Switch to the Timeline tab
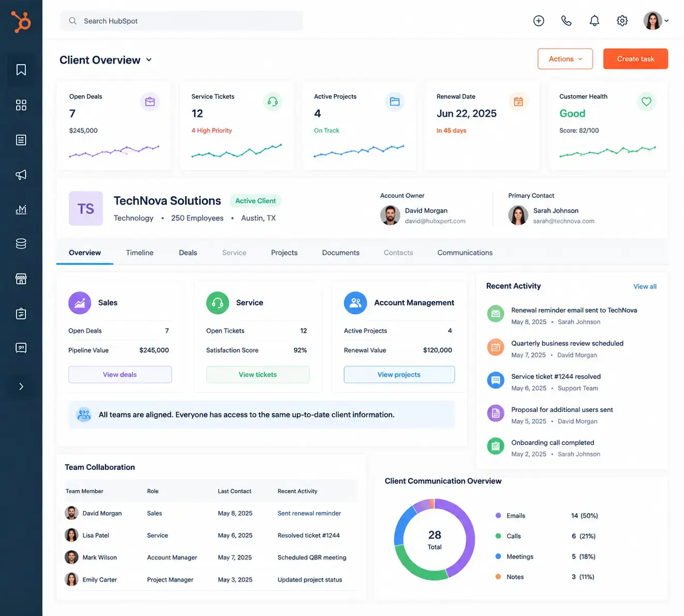The image size is (684, 616). 140,253
